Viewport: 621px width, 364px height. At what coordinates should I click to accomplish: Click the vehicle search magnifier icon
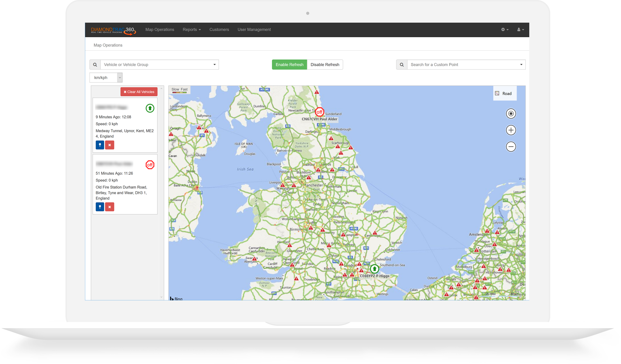95,65
